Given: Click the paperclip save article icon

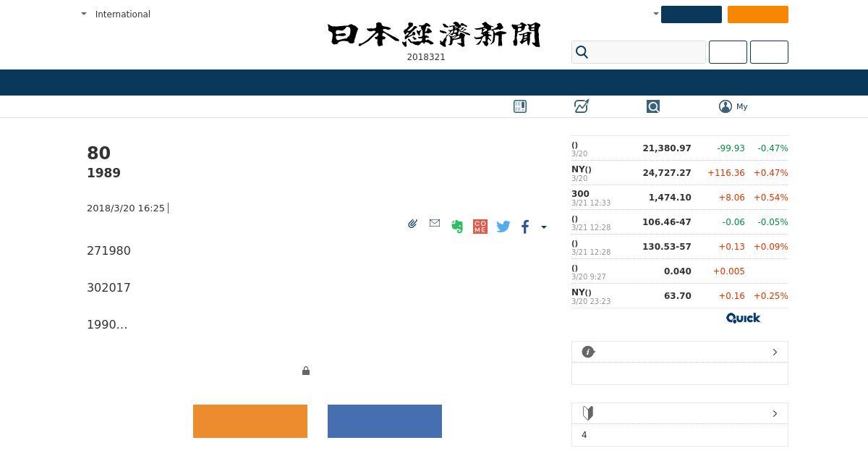Looking at the screenshot, I should (x=412, y=224).
